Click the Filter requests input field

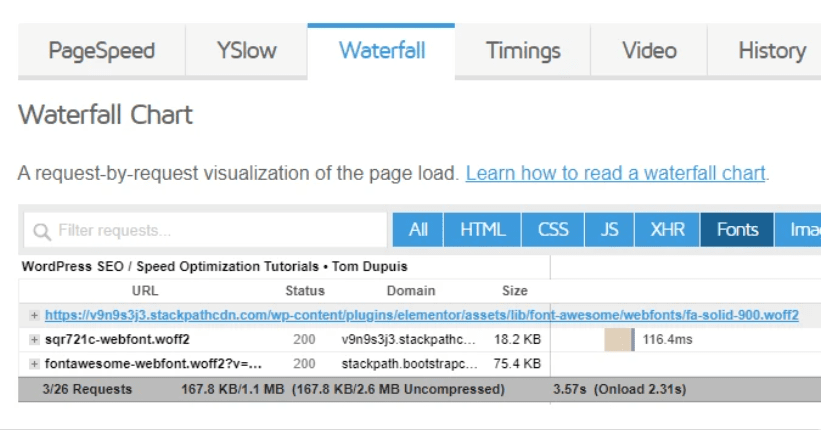pyautogui.click(x=215, y=231)
